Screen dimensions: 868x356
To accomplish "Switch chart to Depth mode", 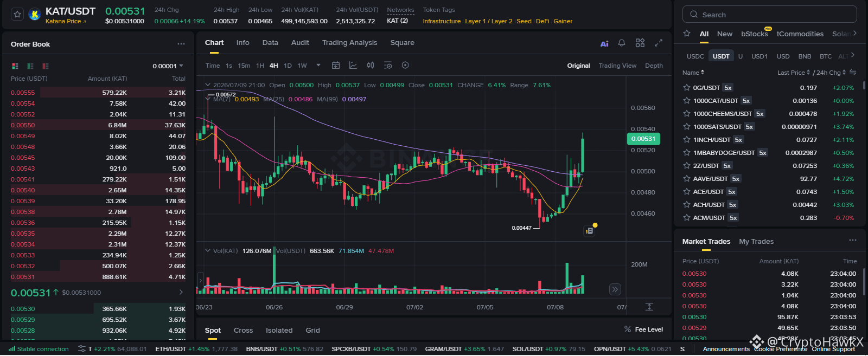I will pyautogui.click(x=654, y=66).
